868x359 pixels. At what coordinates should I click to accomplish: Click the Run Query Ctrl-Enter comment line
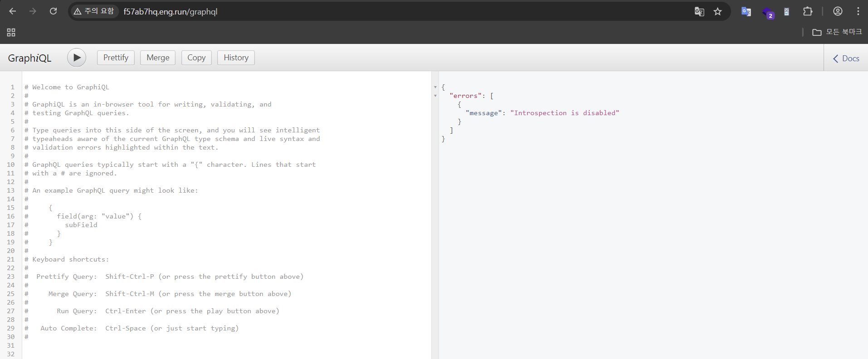click(x=152, y=311)
